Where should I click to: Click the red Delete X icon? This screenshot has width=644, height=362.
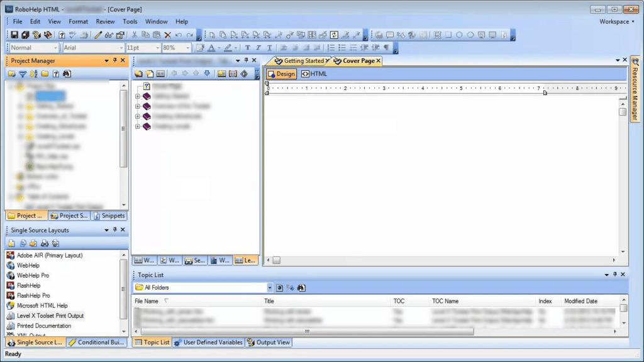167,35
